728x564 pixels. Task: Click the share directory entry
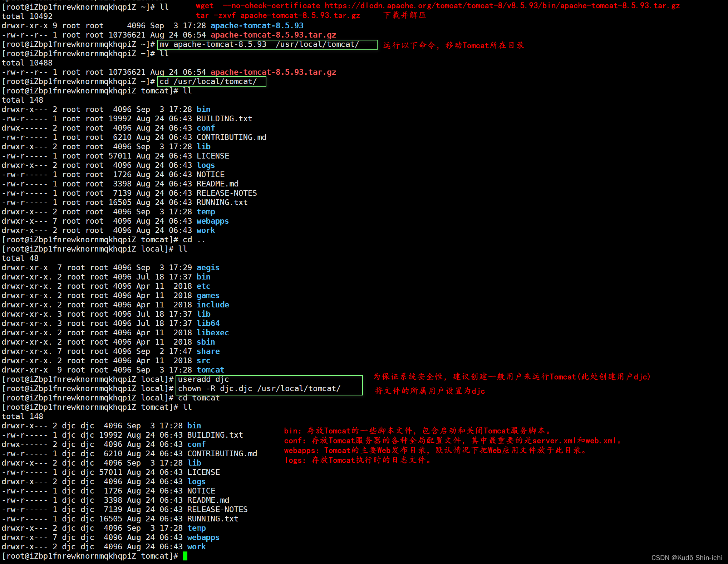point(208,351)
